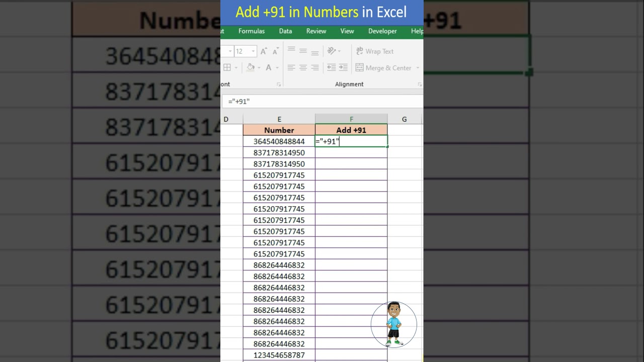The width and height of the screenshot is (644, 362).
Task: Open the View ribbon tab
Action: (x=347, y=31)
